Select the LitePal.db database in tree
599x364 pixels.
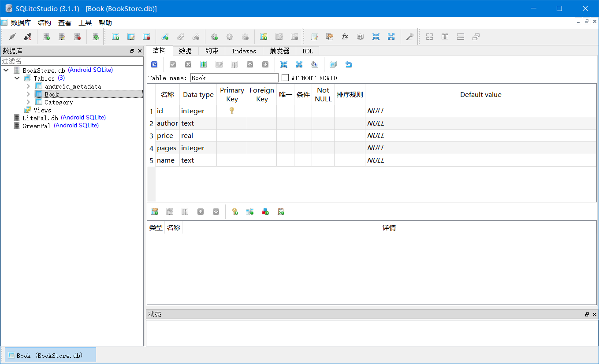click(40, 118)
